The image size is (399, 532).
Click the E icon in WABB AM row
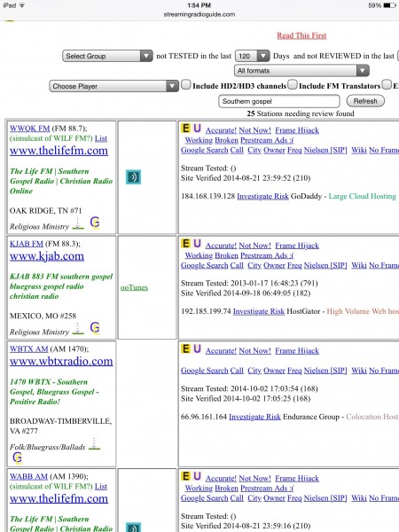click(x=185, y=476)
